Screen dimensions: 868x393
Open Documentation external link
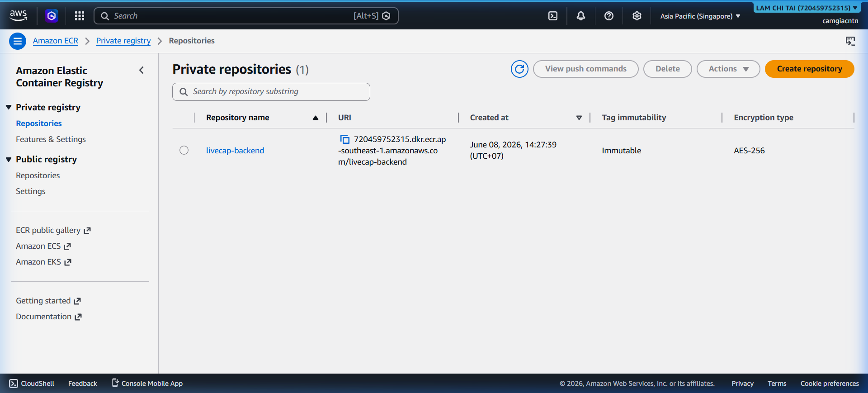click(49, 317)
